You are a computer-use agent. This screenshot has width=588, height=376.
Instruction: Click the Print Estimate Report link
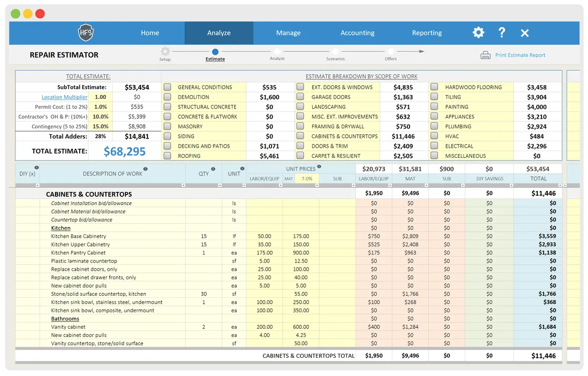pyautogui.click(x=520, y=55)
